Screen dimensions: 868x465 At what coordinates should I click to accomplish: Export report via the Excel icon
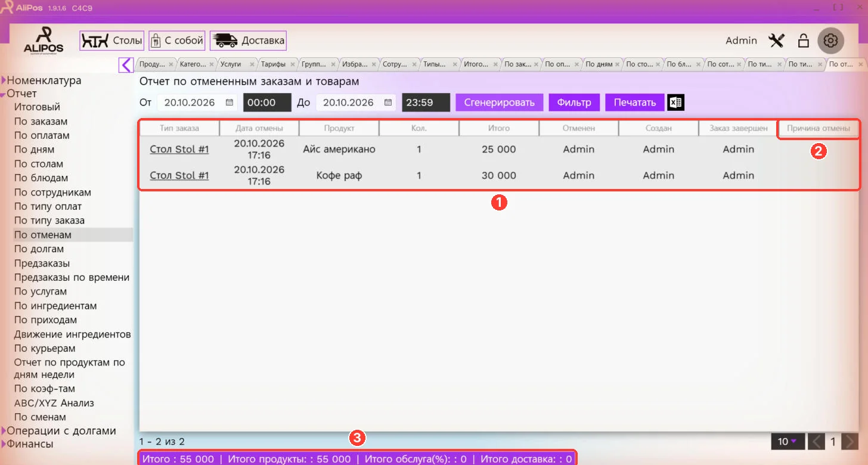[x=675, y=103]
